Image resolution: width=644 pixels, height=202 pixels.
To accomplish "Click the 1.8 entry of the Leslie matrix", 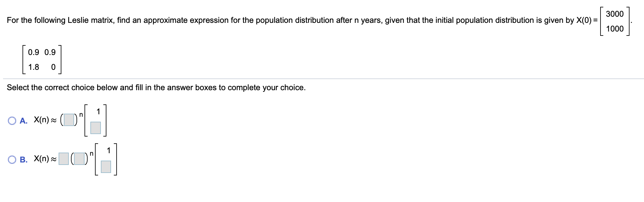I will (34, 67).
